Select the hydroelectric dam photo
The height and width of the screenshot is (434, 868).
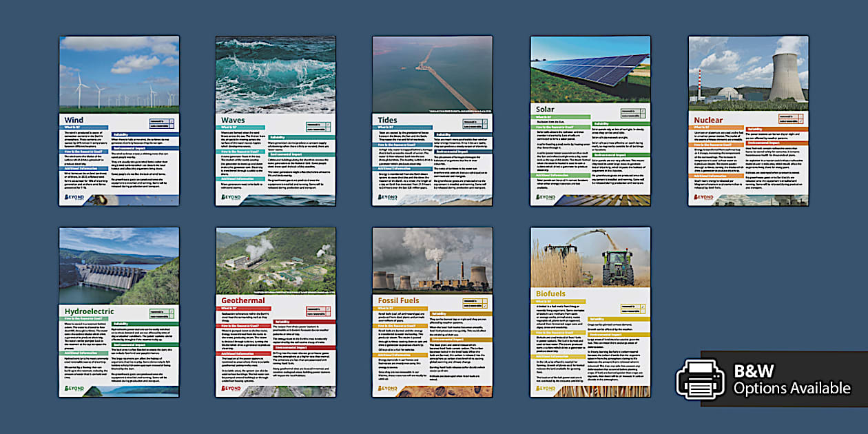(x=118, y=265)
